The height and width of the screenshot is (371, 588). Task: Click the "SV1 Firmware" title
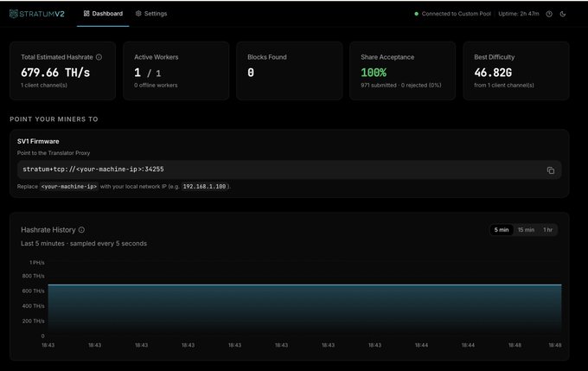(38, 142)
